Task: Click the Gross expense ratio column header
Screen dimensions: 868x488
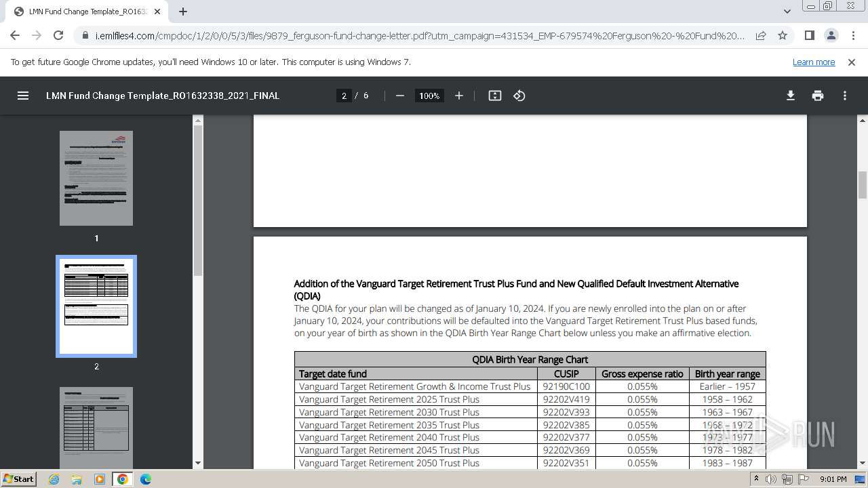Action: (x=642, y=373)
